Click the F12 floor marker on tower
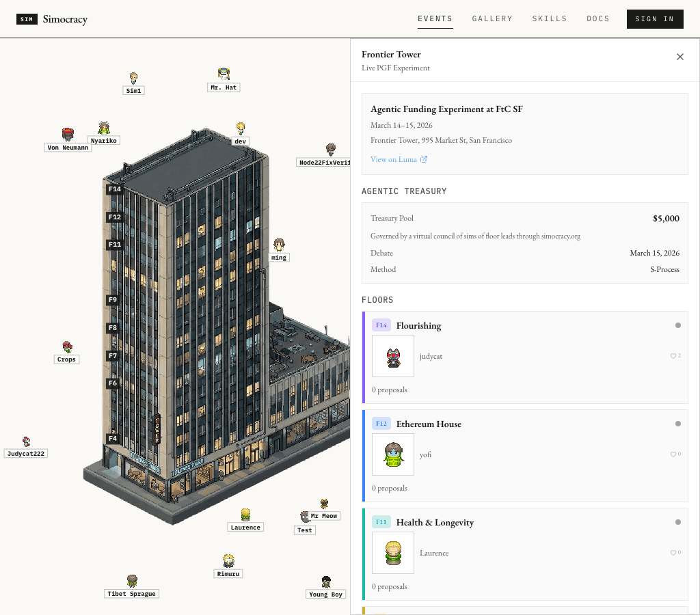Viewport: 700px width, 615px height. point(115,217)
